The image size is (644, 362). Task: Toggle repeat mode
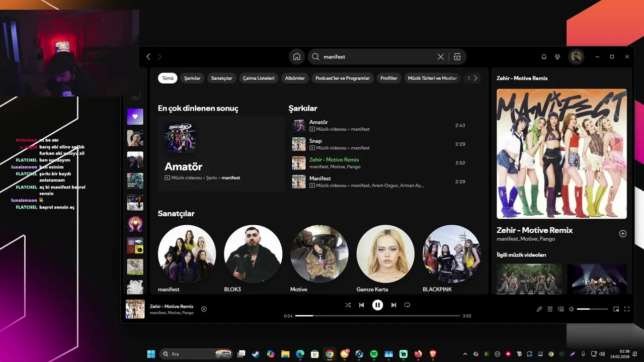408,305
